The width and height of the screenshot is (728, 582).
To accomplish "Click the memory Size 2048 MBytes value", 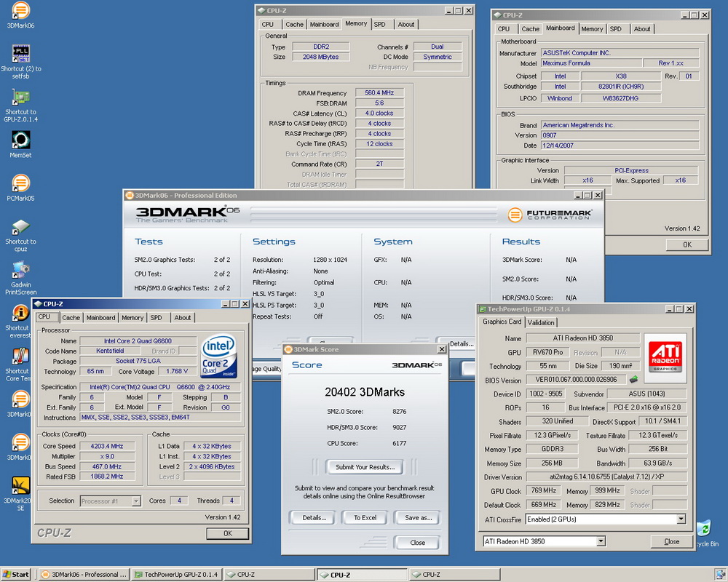I will pos(320,57).
